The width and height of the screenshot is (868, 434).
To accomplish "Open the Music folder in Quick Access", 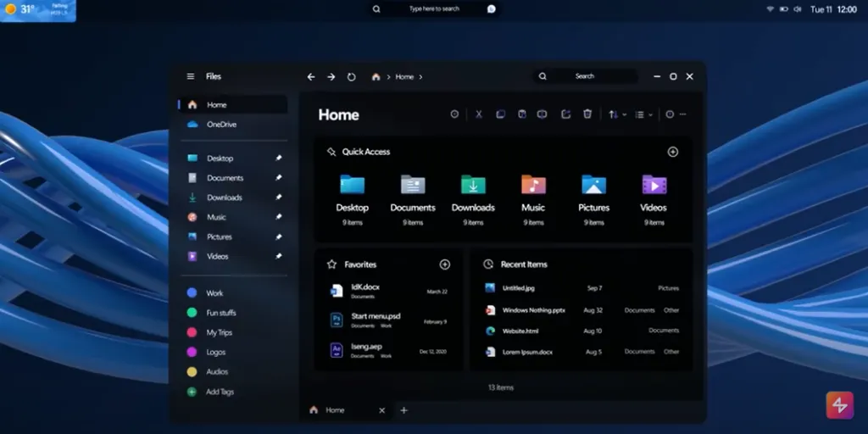I will (533, 200).
